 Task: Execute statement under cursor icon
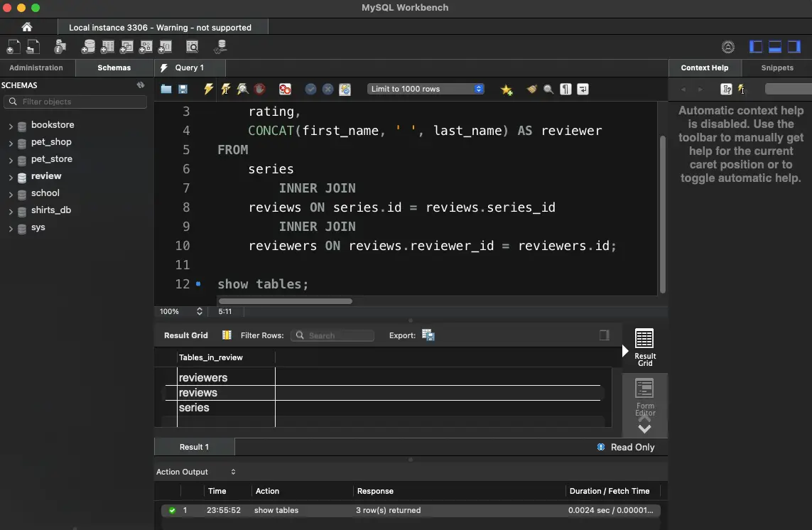click(225, 89)
